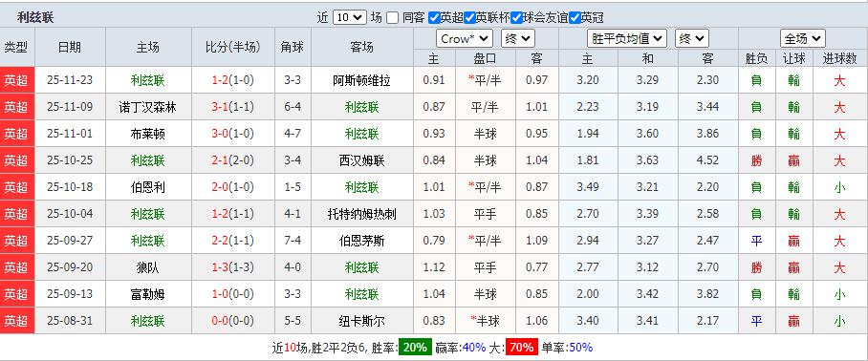Click the date 25-09-27
The width and height of the screenshot is (868, 361).
[70, 241]
